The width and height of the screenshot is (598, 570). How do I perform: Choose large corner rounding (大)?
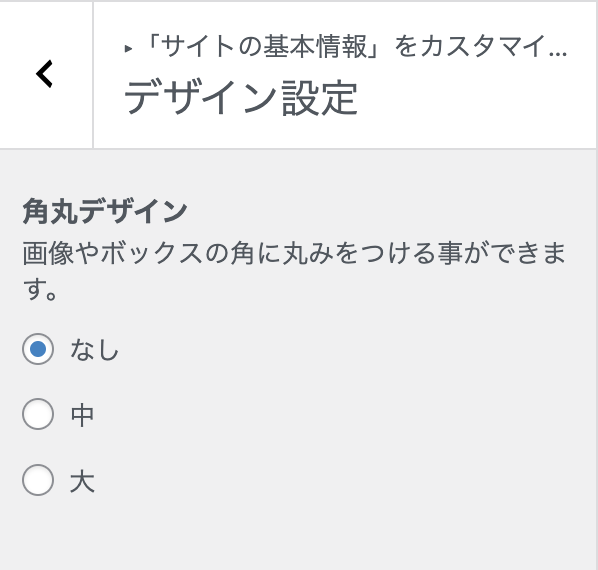coord(38,480)
